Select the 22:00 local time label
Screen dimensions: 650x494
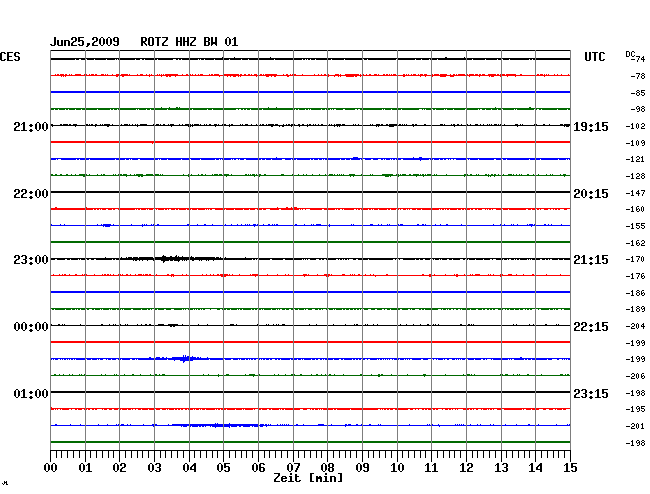tap(31, 194)
